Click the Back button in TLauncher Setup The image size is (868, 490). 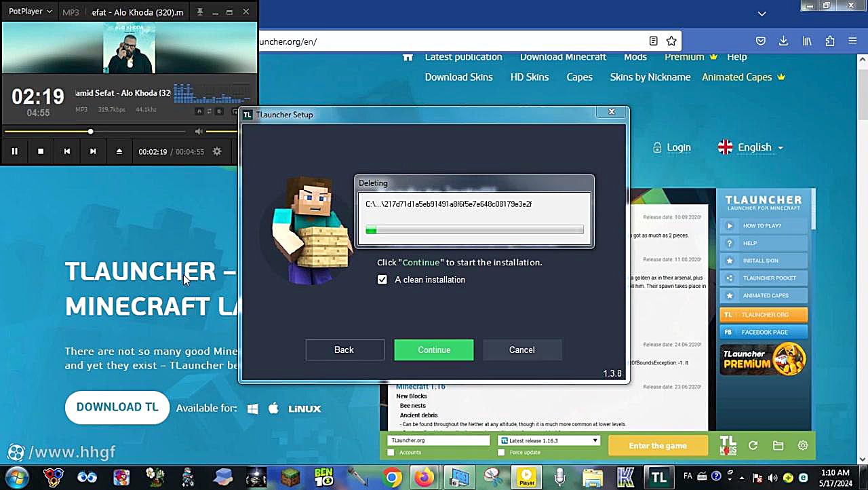(x=344, y=350)
